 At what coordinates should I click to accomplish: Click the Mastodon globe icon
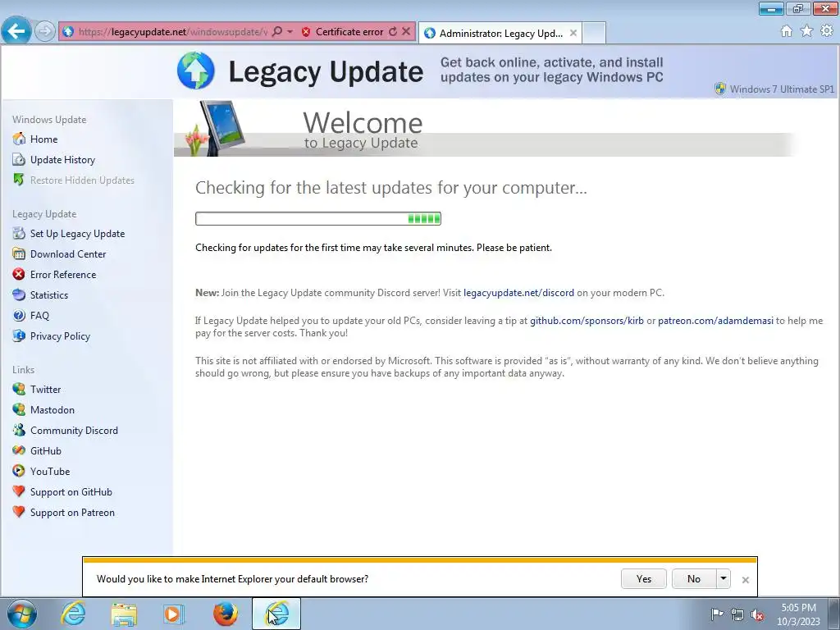pos(19,410)
